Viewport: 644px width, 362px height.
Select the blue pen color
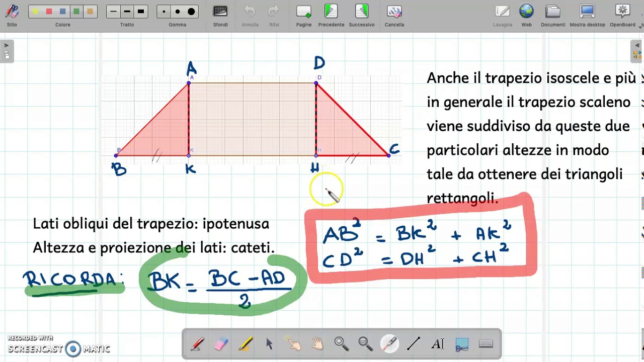click(63, 11)
